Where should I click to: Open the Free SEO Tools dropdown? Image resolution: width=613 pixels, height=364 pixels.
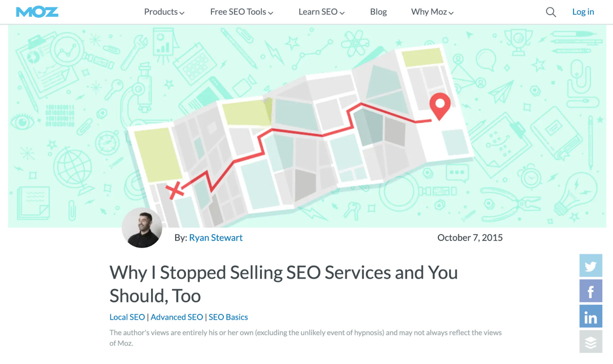click(x=241, y=12)
